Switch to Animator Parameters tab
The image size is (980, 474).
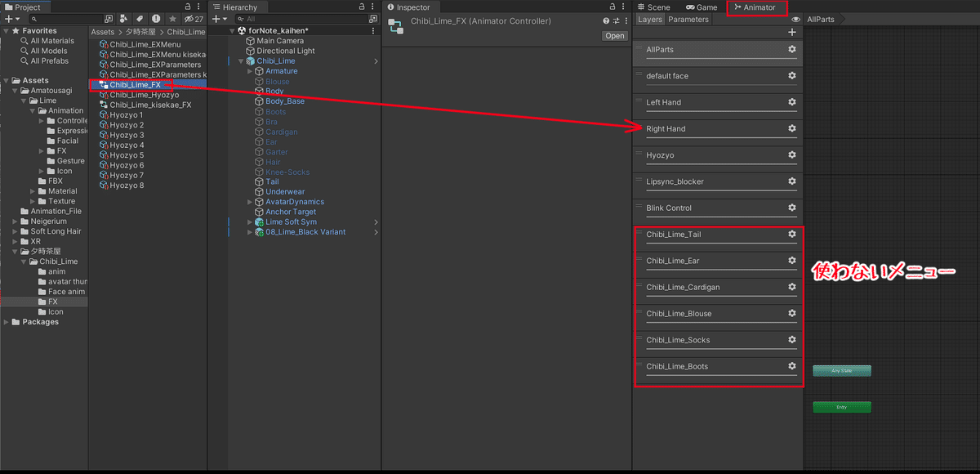coord(688,19)
